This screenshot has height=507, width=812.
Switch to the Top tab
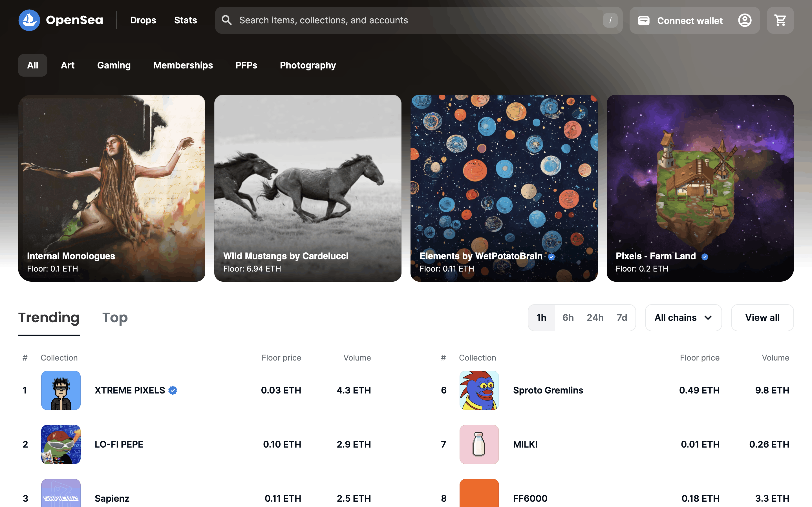[115, 317]
